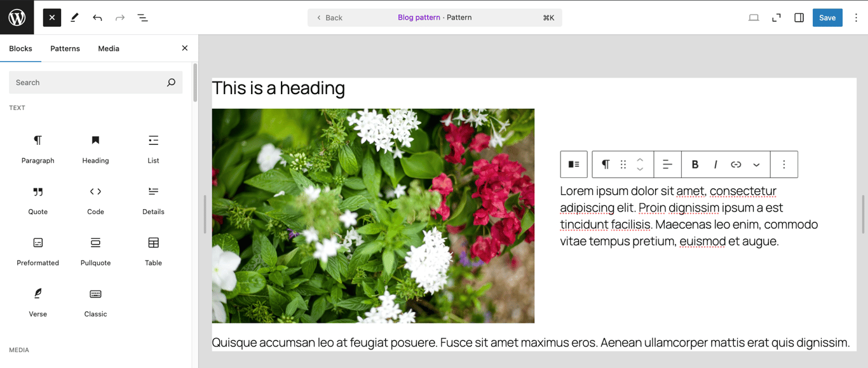The height and width of the screenshot is (368, 868).
Task: Add a link to the selected text
Action: (x=736, y=164)
